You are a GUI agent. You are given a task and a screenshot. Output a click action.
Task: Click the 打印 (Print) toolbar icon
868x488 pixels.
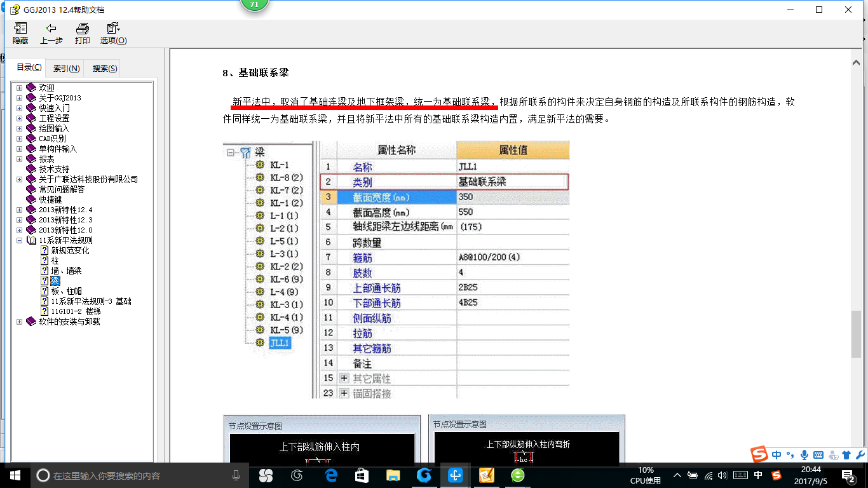click(83, 33)
